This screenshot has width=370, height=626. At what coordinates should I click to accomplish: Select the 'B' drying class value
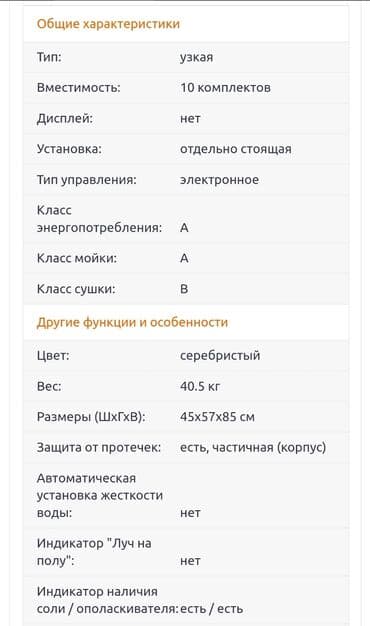[x=184, y=289]
